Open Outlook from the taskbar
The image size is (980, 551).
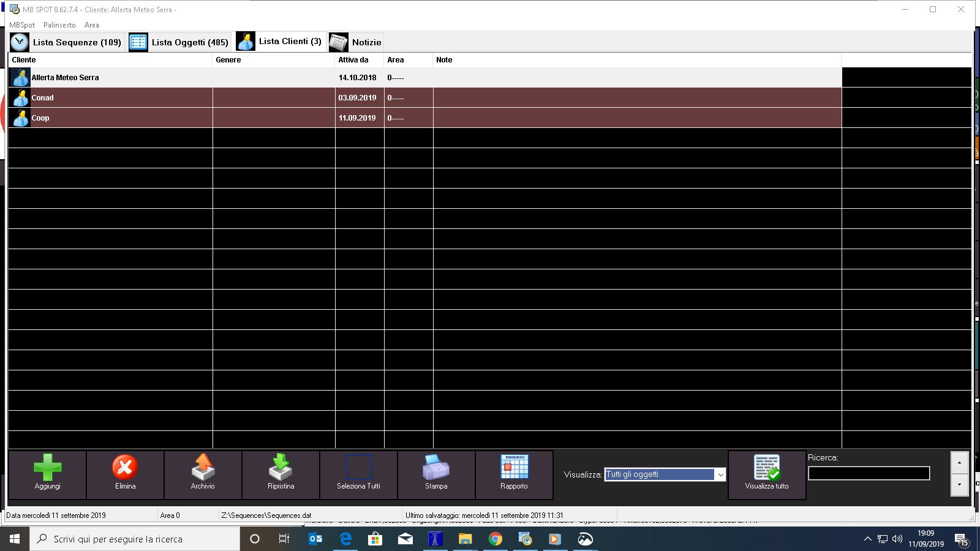pos(315,539)
